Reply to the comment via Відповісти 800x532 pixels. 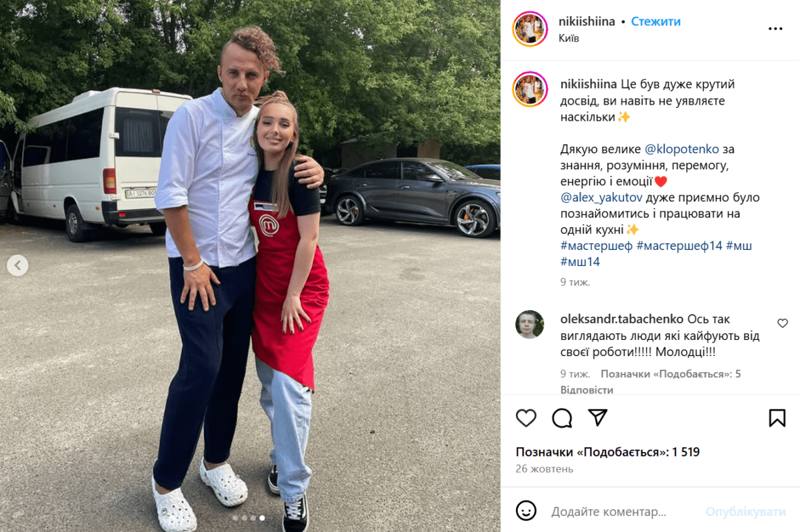tap(587, 389)
